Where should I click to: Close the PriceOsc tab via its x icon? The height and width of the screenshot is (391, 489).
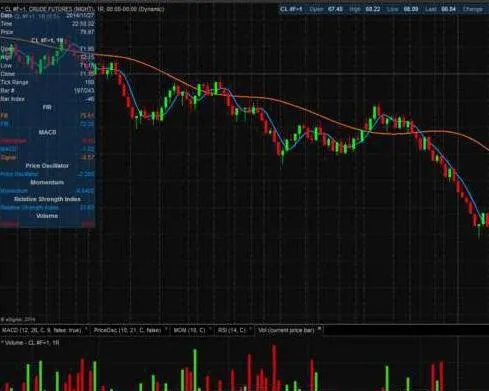pos(166,328)
